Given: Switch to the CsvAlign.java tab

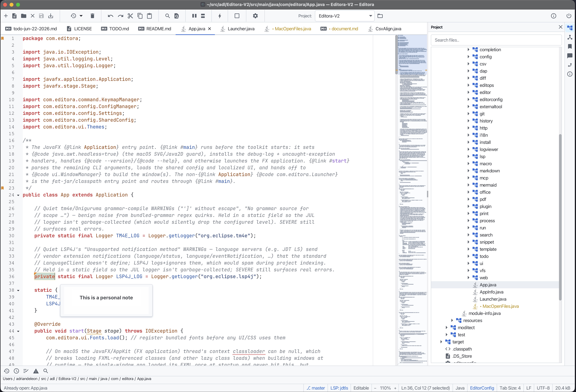Looking at the screenshot, I should 385,29.
